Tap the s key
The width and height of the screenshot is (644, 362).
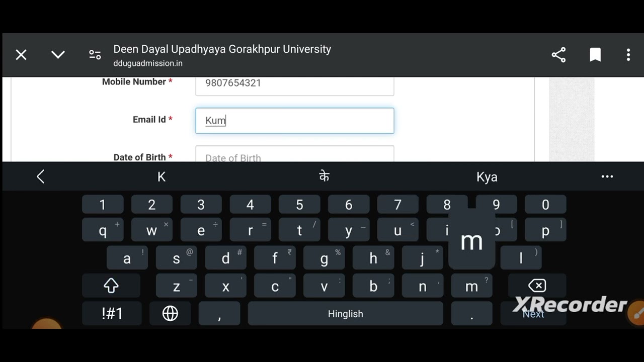coord(177,258)
